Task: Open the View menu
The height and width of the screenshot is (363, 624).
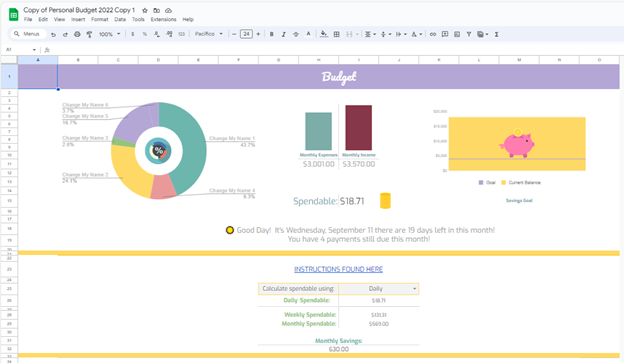Action: click(x=59, y=20)
